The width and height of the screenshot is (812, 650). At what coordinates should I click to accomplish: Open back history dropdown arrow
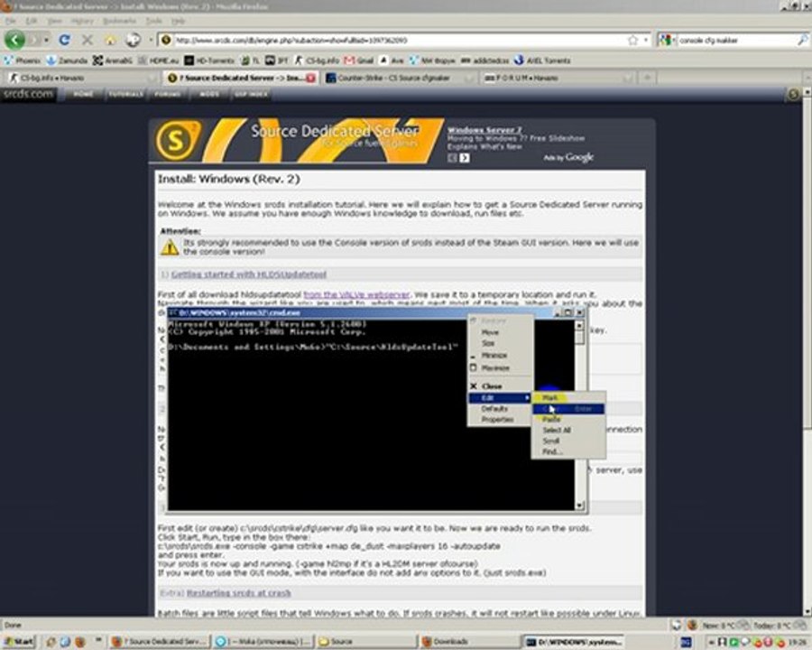pyautogui.click(x=47, y=40)
